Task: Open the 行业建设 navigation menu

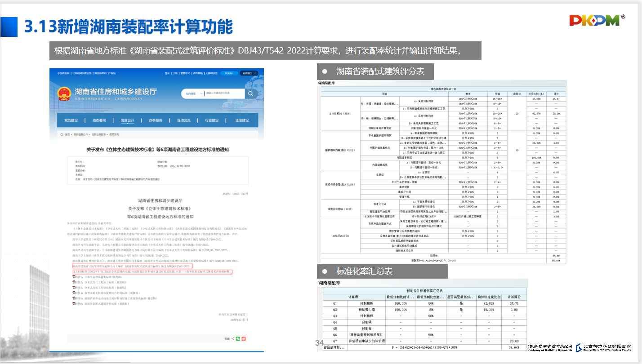Action: pos(212,120)
